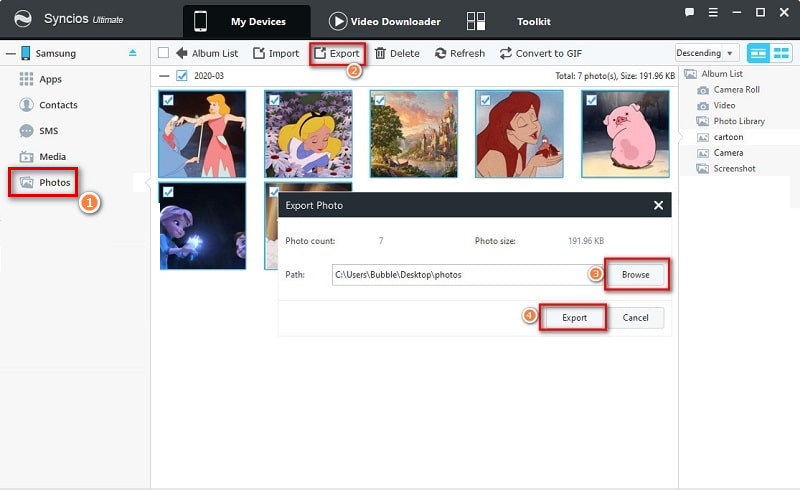
Task: Uncheck the Elsa photo checkbox
Action: click(168, 192)
